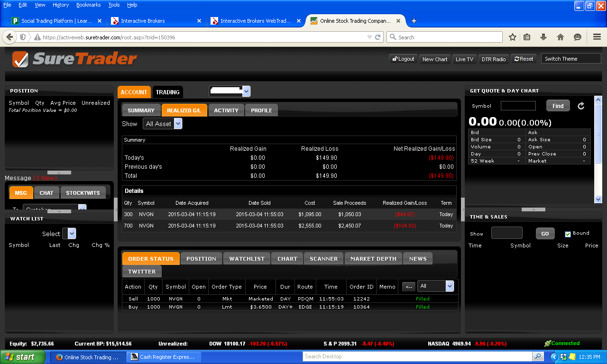607x364 pixels.
Task: Open the Switch Theme selector
Action: click(x=571, y=59)
